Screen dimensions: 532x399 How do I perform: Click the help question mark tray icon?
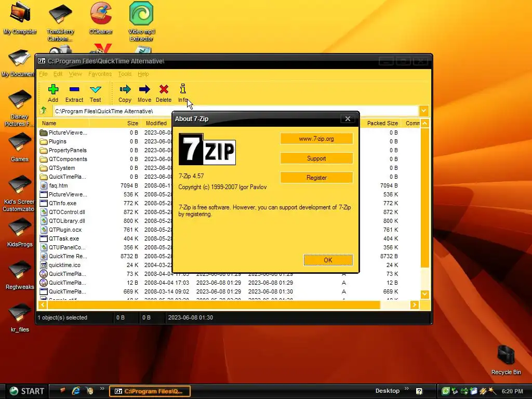[x=419, y=391]
